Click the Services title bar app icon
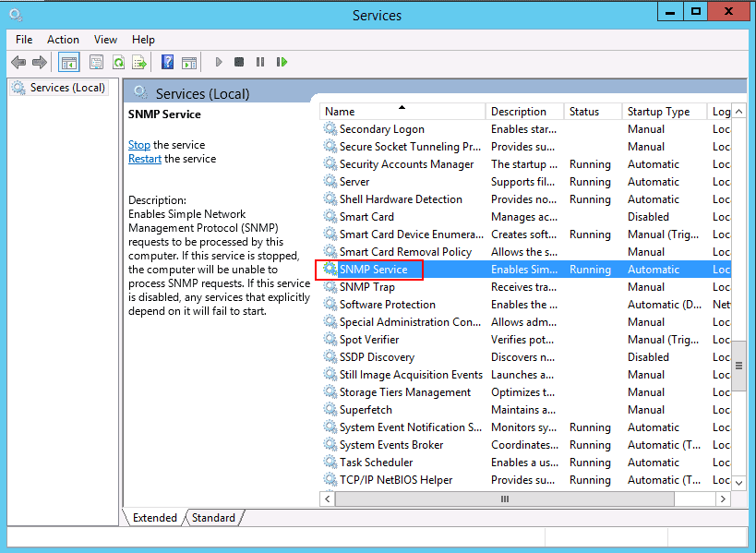 click(16, 15)
